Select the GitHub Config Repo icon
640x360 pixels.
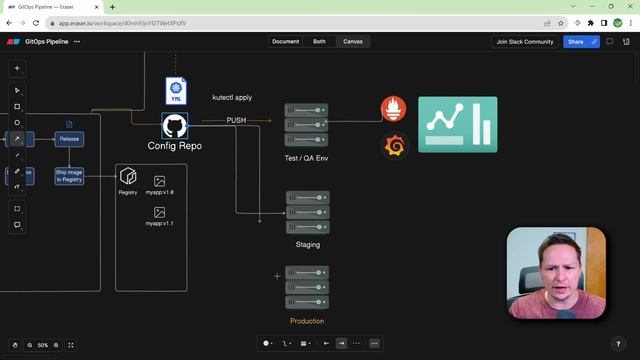coord(175,126)
